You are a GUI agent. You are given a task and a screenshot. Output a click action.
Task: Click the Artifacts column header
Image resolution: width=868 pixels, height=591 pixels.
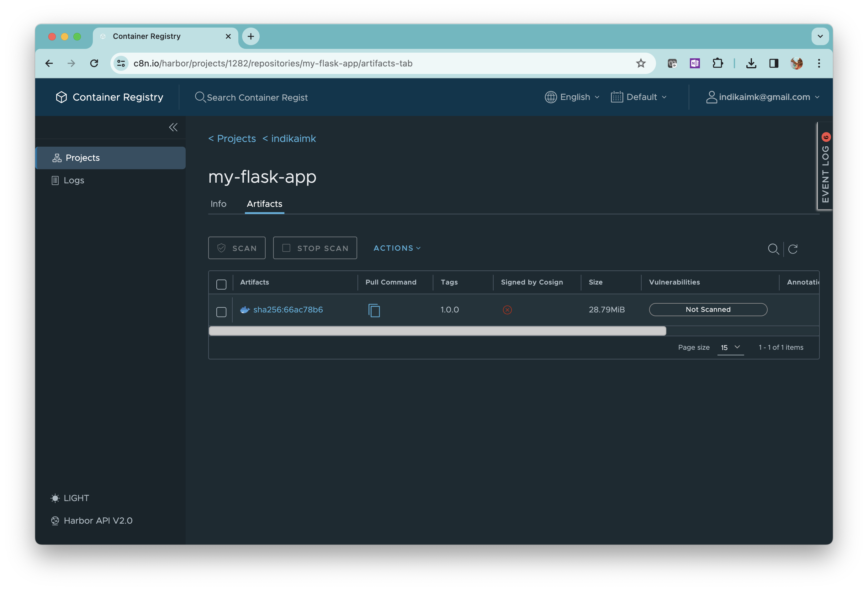pos(254,282)
